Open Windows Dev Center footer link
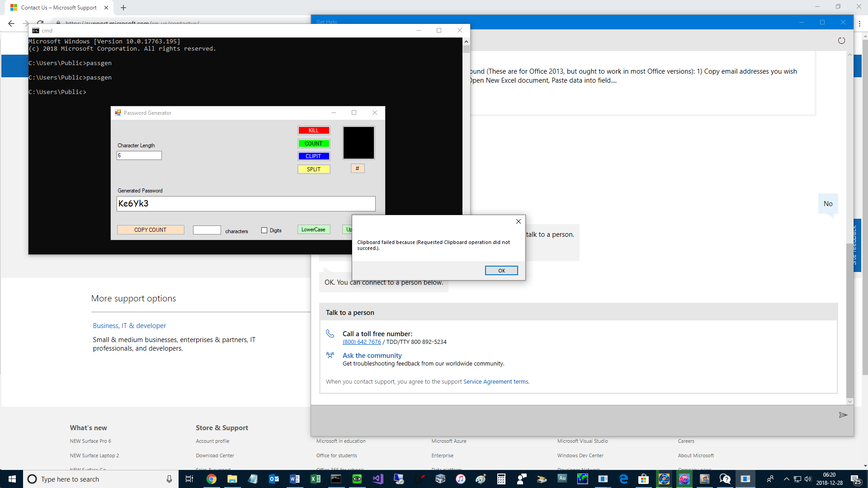The width and height of the screenshot is (868, 488). tap(580, 455)
